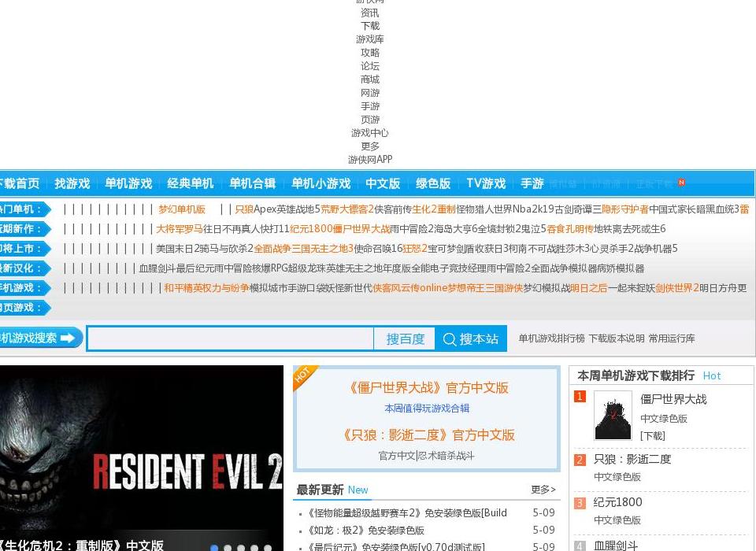Open 《最后纪元》免安装绿色版 entry
Viewport: 756px width, 551px height.
[x=396, y=546]
